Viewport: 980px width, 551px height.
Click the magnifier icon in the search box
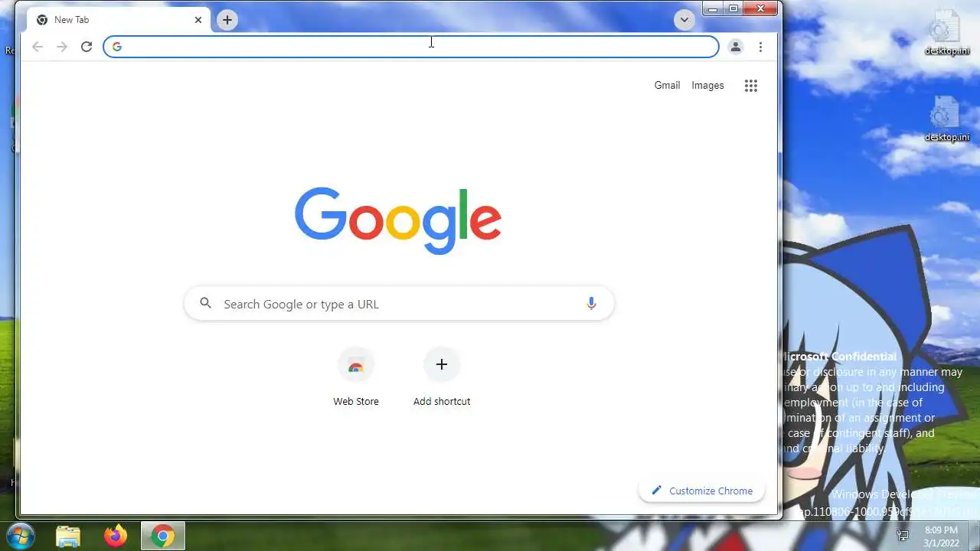pos(205,304)
